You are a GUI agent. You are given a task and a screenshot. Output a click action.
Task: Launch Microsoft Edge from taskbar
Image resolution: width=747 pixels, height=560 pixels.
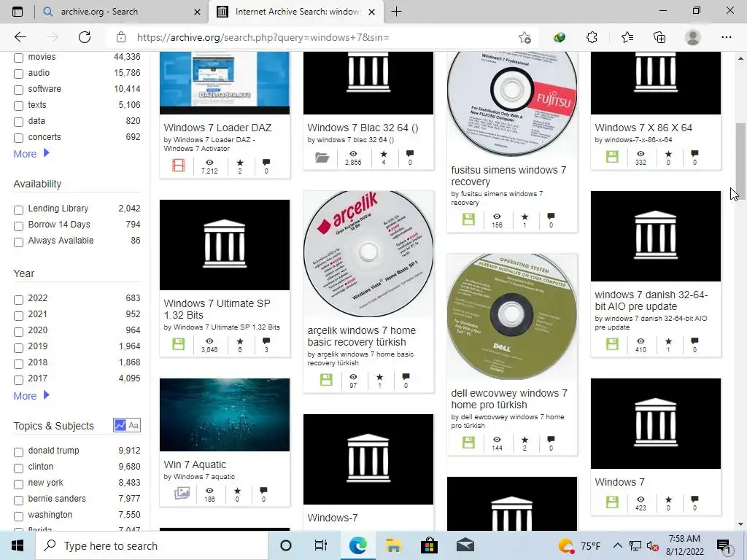click(357, 545)
